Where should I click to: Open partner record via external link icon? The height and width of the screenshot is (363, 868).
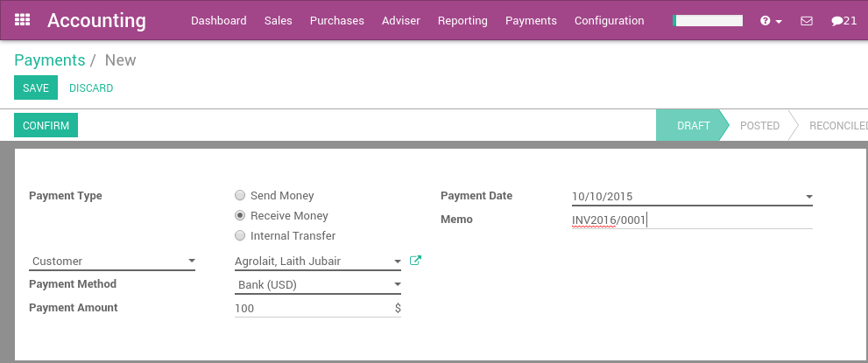click(416, 261)
